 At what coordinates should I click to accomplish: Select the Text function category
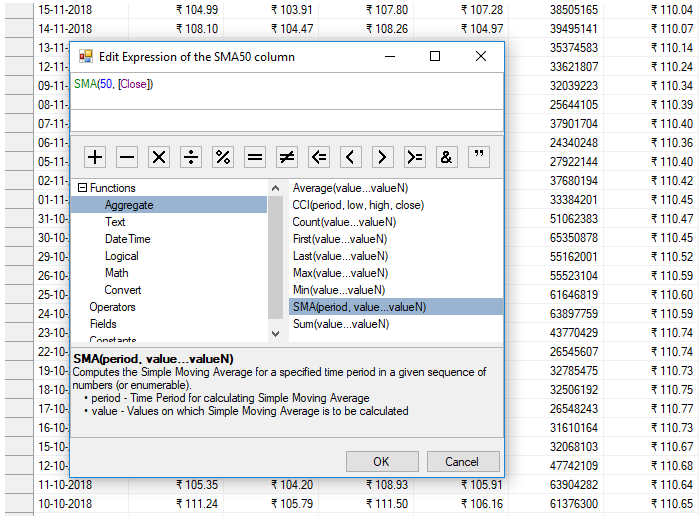(x=115, y=222)
